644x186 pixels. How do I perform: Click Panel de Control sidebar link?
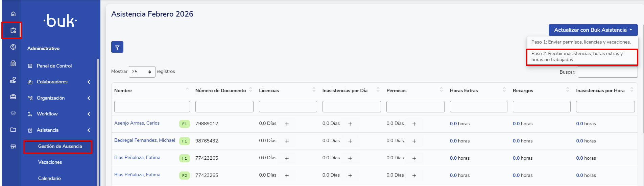(x=54, y=66)
